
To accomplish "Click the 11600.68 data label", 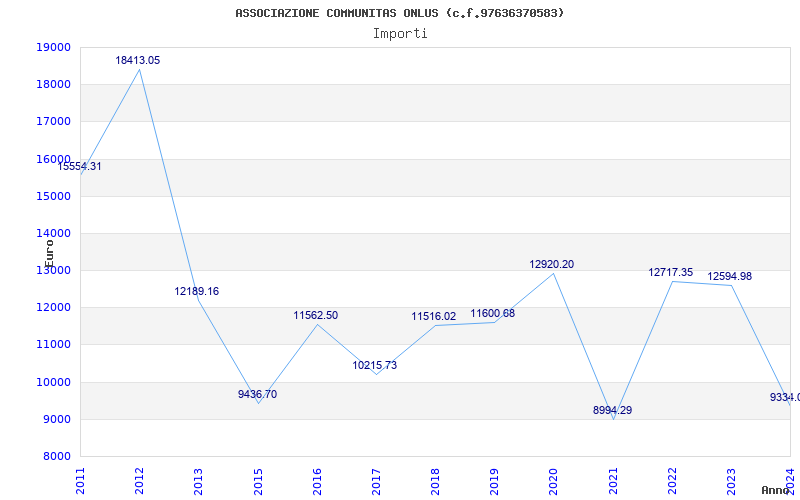I will point(492,313).
